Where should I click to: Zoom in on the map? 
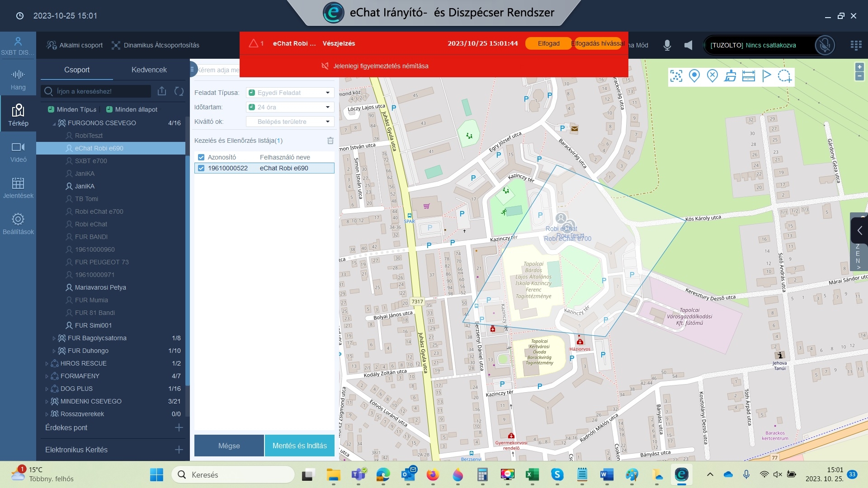click(859, 67)
